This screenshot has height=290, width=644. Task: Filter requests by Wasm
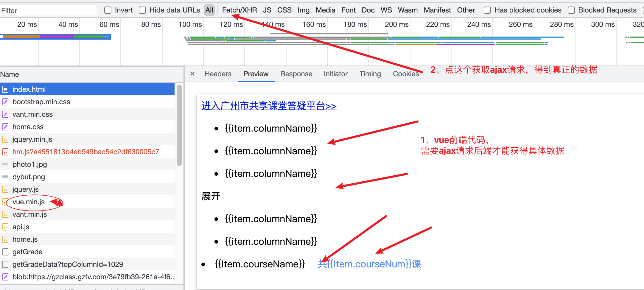tap(408, 10)
